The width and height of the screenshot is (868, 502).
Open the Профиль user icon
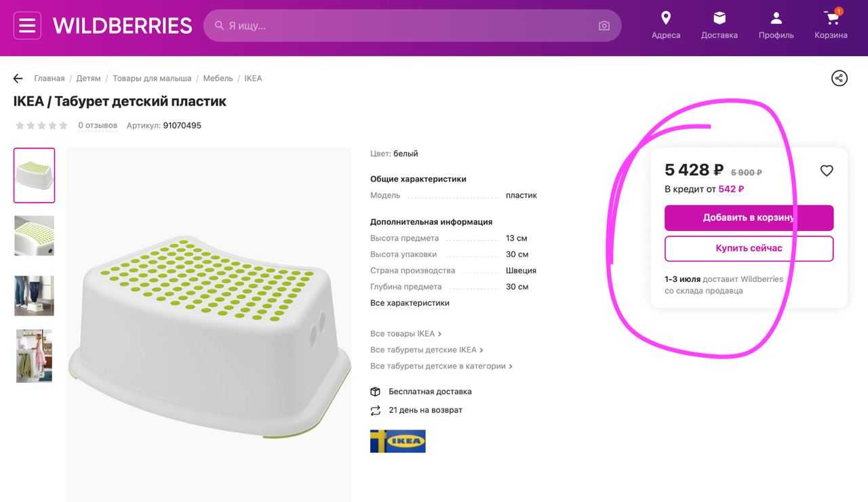click(x=776, y=18)
